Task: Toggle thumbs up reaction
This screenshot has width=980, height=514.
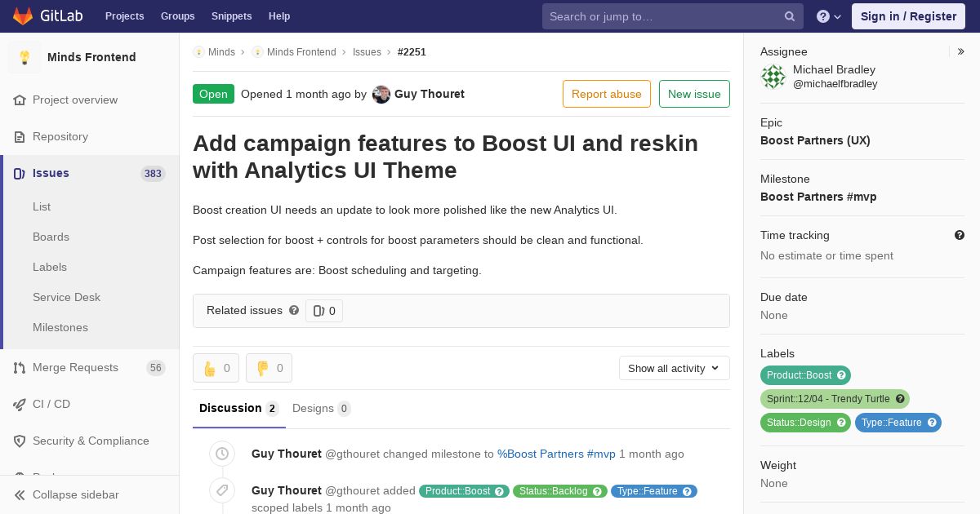Action: click(216, 368)
